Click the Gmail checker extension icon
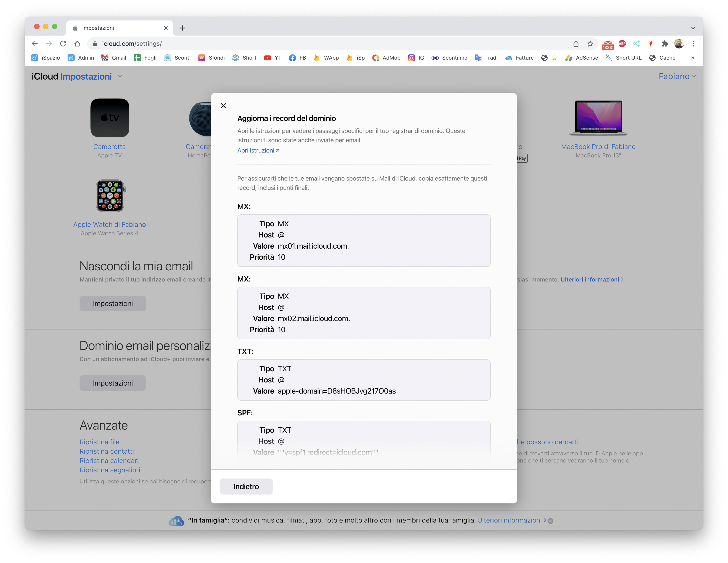 pyautogui.click(x=608, y=44)
